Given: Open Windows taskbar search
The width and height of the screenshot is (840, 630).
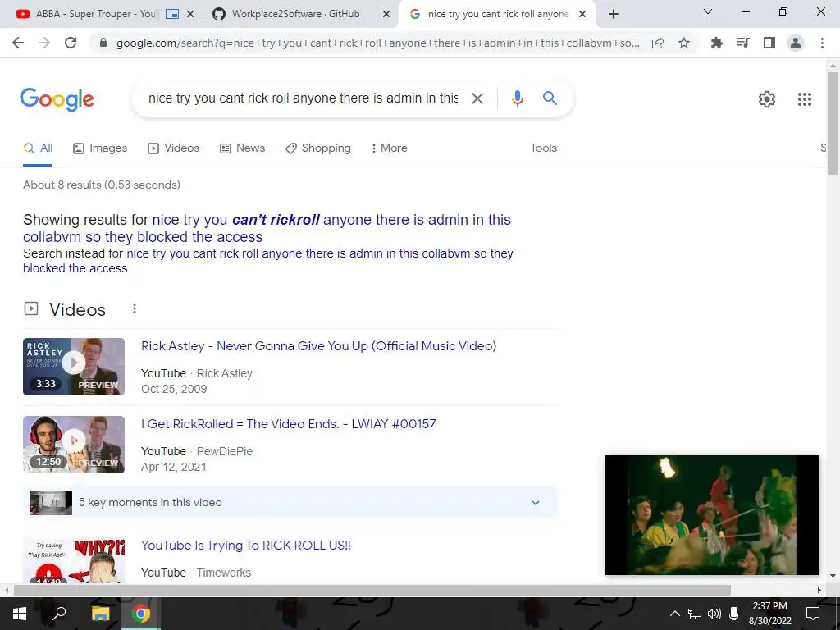Looking at the screenshot, I should (59, 614).
